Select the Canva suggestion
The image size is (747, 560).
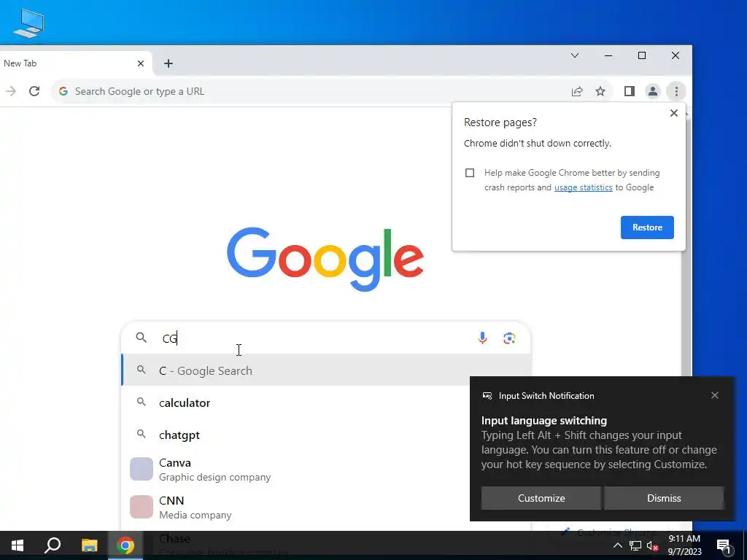pyautogui.click(x=295, y=470)
